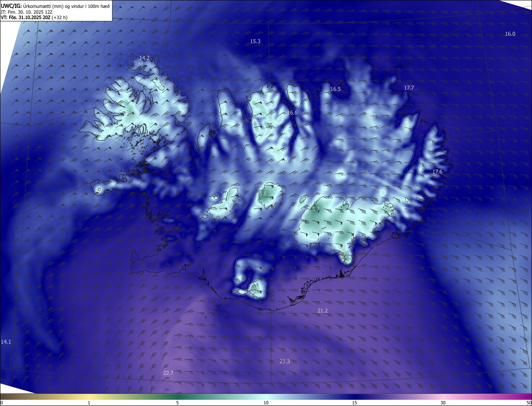Click the 5 tick on the color scale

pyautogui.click(x=177, y=403)
